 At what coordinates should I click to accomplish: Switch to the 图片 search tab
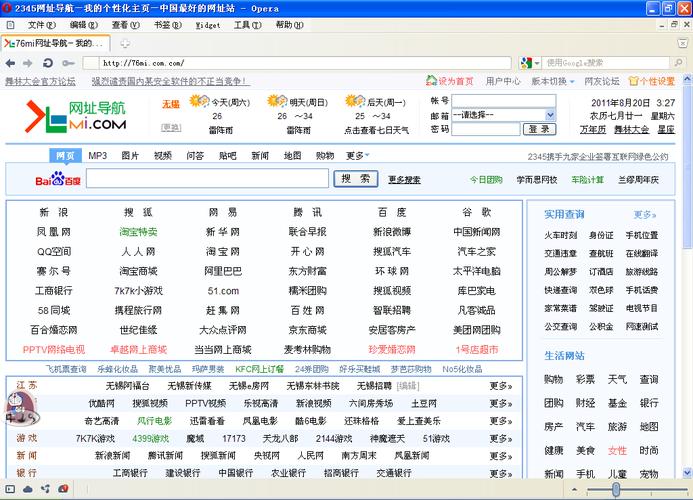(130, 156)
